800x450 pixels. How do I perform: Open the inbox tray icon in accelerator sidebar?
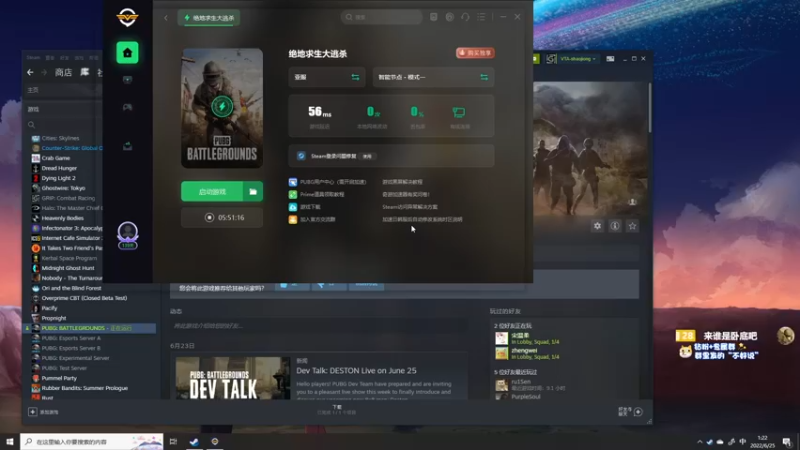pos(127,146)
